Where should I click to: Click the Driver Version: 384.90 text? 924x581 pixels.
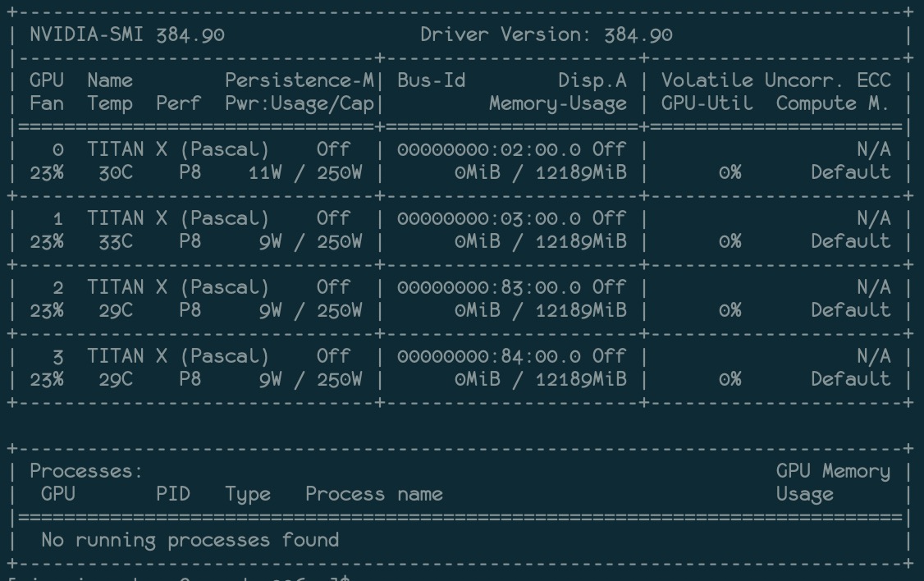pos(547,35)
